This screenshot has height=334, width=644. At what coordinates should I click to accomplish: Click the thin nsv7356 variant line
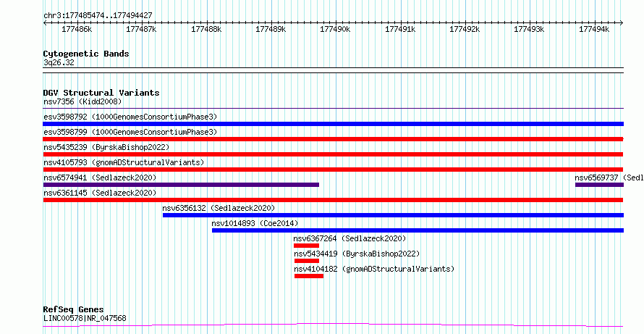click(x=333, y=109)
